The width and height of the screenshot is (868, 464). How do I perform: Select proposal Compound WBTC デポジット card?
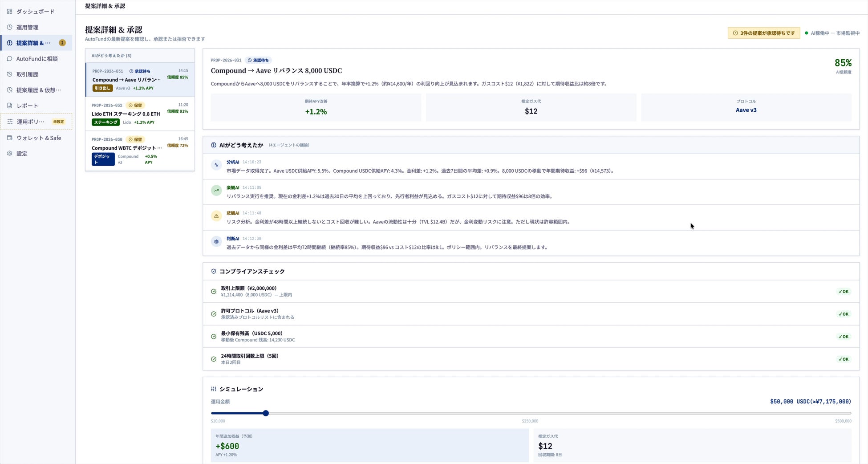point(140,151)
